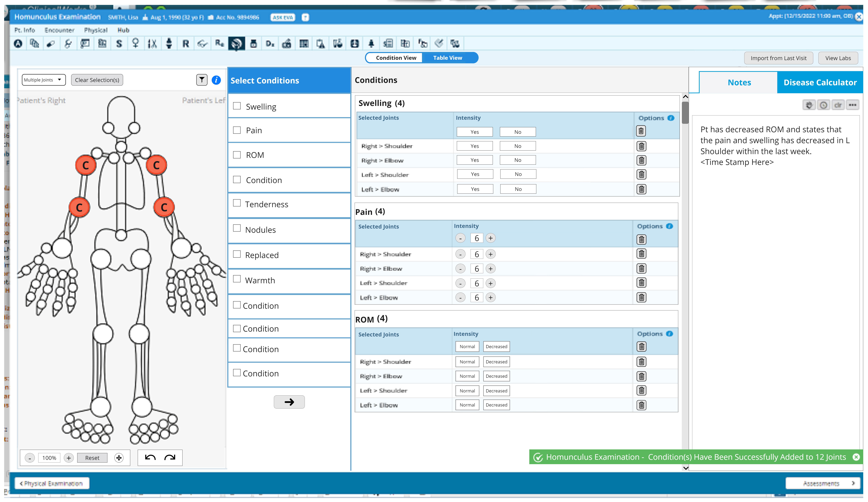868x502 pixels.
Task: Open the Pt. Info menu
Action: coord(25,30)
